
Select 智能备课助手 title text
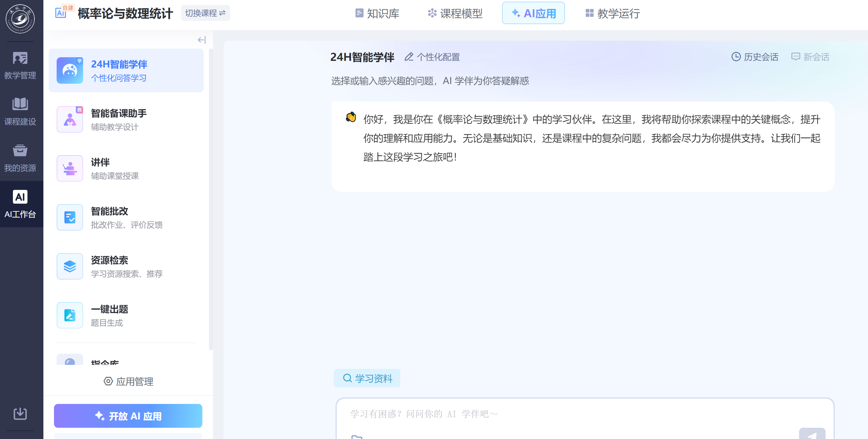[x=119, y=113]
